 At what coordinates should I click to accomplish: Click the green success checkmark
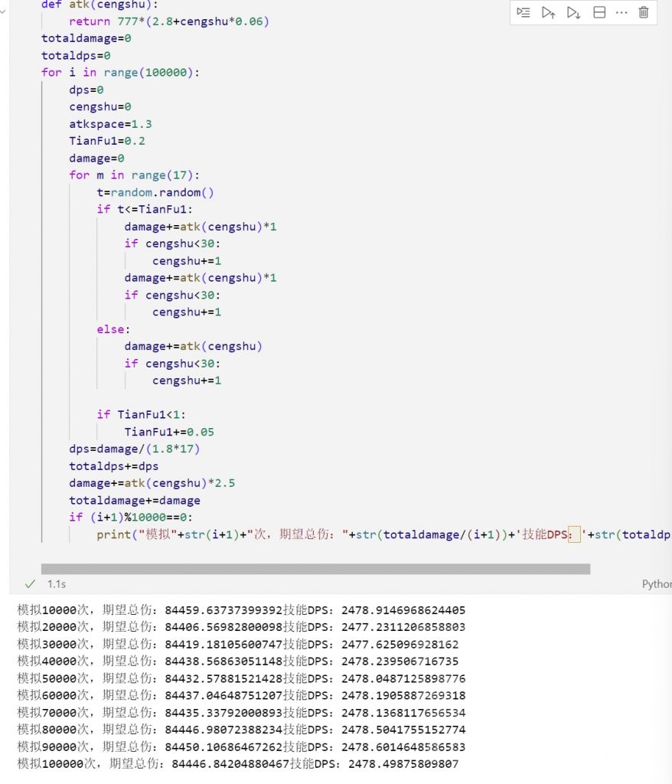pos(30,583)
